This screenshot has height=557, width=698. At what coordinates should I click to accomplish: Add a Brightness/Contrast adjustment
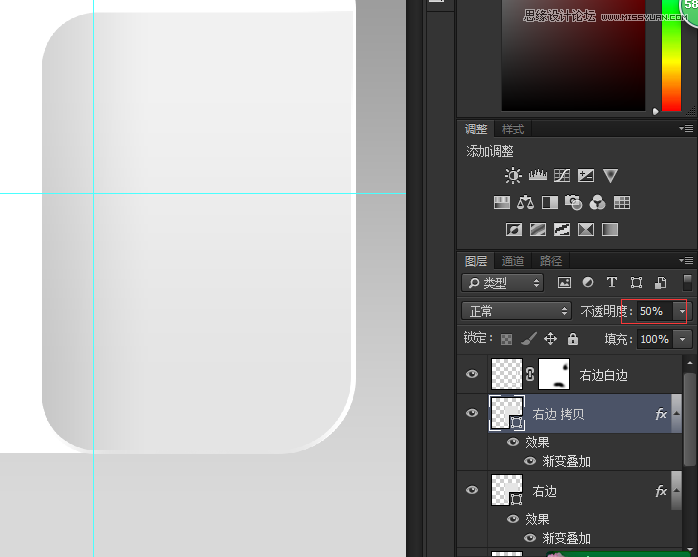click(513, 175)
